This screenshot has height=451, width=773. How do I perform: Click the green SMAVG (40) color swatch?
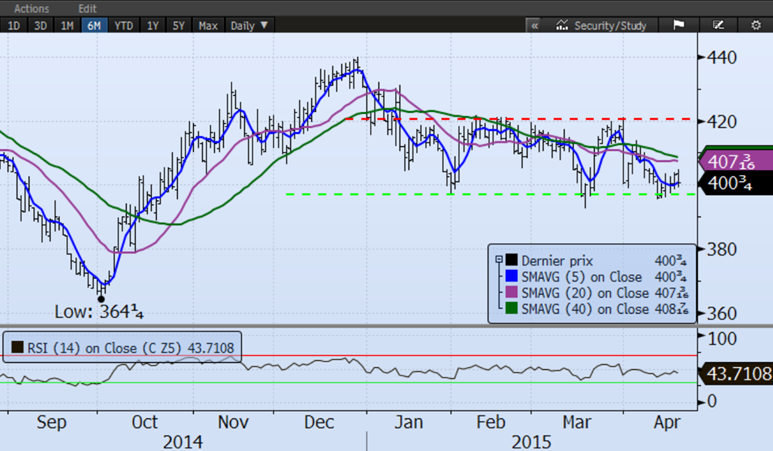point(513,309)
